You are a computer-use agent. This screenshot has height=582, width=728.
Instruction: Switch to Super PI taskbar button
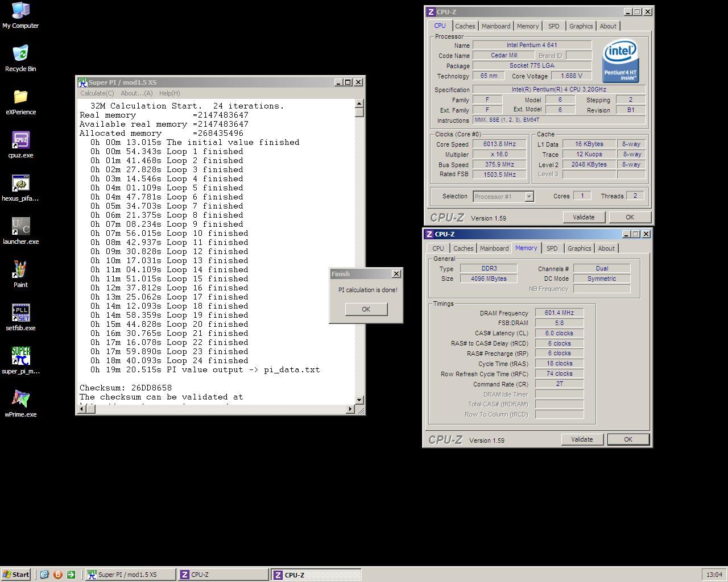click(130, 575)
